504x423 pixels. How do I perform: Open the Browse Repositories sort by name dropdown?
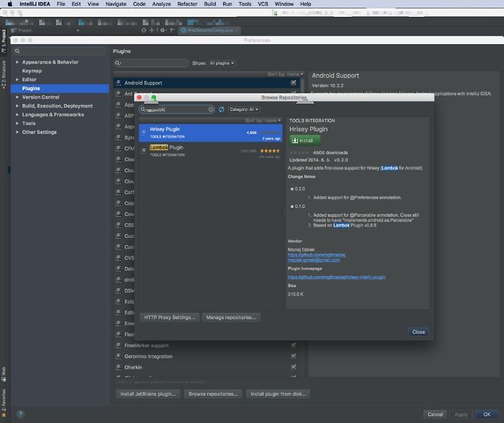tap(262, 120)
